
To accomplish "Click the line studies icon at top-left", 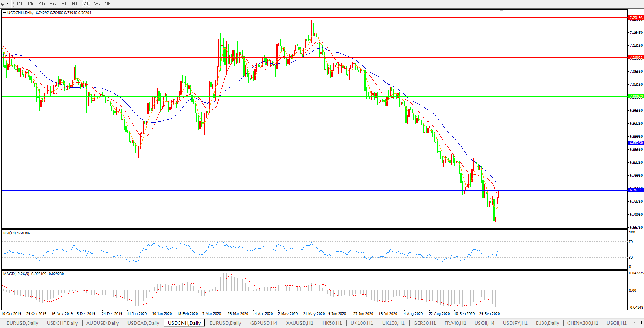I will 2,3.
